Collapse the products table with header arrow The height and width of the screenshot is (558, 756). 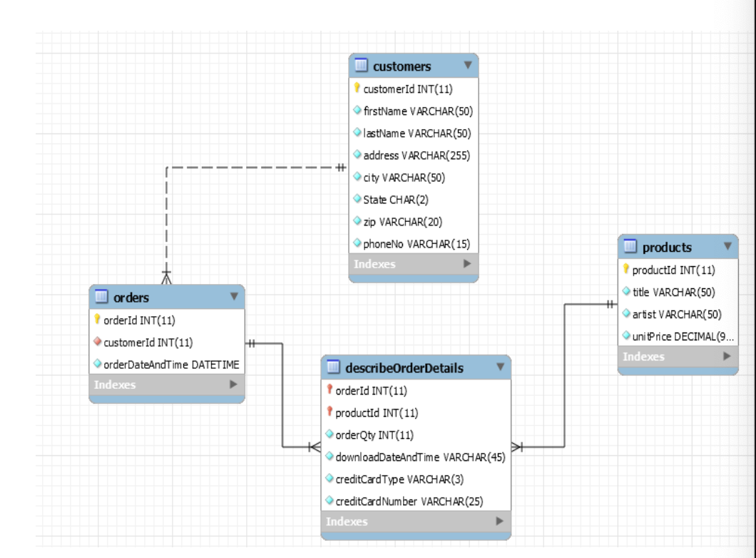[727, 246]
